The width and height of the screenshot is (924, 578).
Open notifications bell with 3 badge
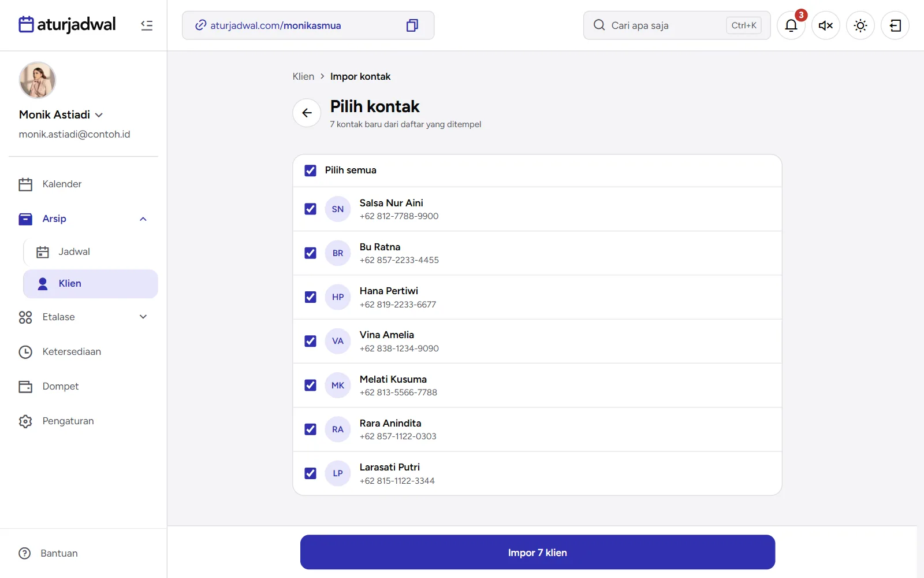click(791, 25)
